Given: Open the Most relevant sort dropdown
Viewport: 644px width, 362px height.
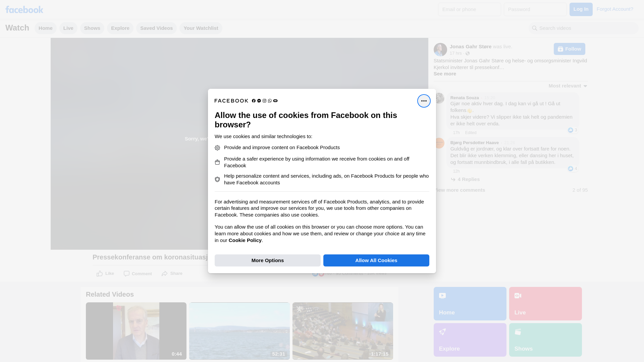Looking at the screenshot, I should pos(568,86).
